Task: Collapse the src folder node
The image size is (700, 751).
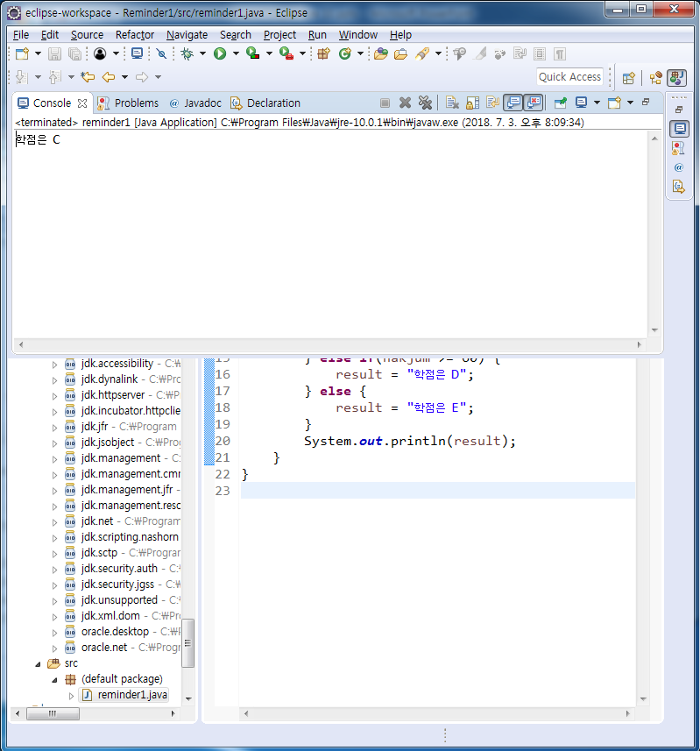Action: click(38, 664)
